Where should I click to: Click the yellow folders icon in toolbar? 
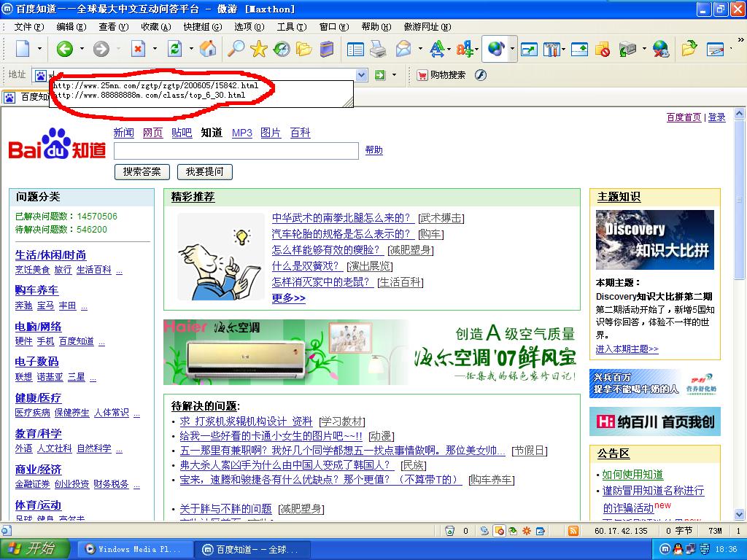[x=304, y=49]
